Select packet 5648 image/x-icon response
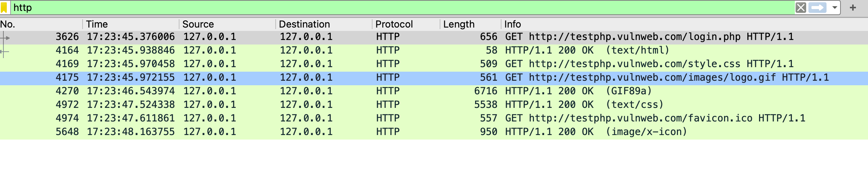The height and width of the screenshot is (172, 868). tap(434, 132)
